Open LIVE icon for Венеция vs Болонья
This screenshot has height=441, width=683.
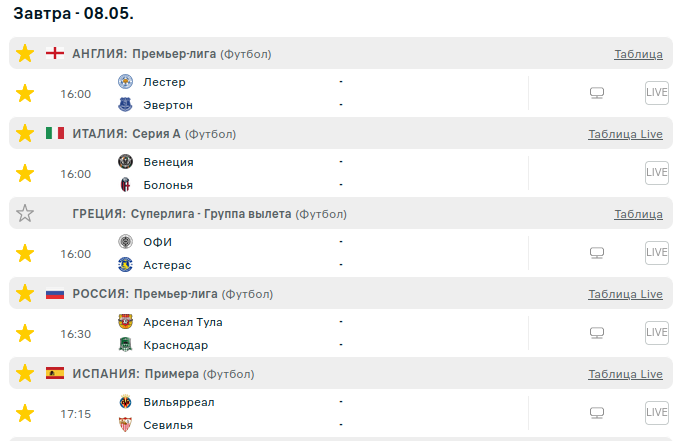(x=656, y=173)
